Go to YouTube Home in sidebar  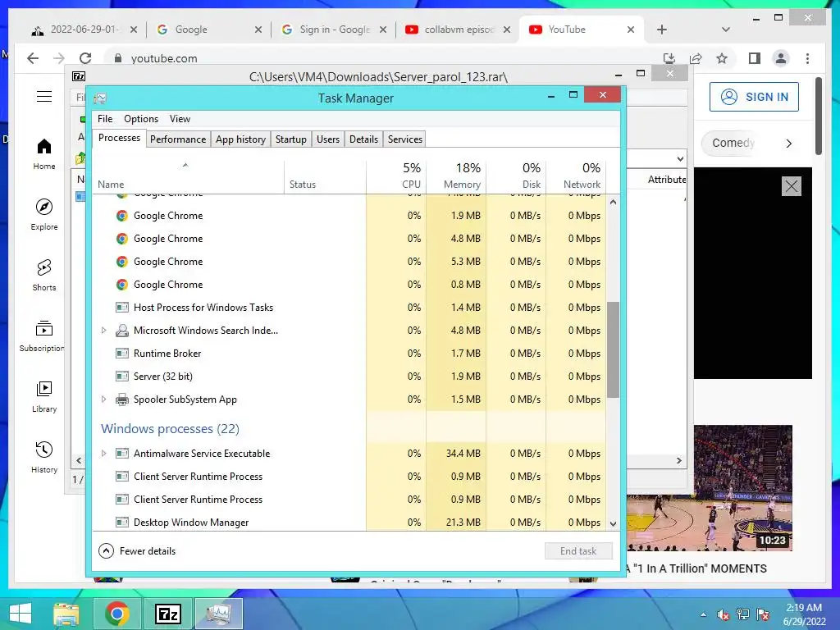[44, 154]
